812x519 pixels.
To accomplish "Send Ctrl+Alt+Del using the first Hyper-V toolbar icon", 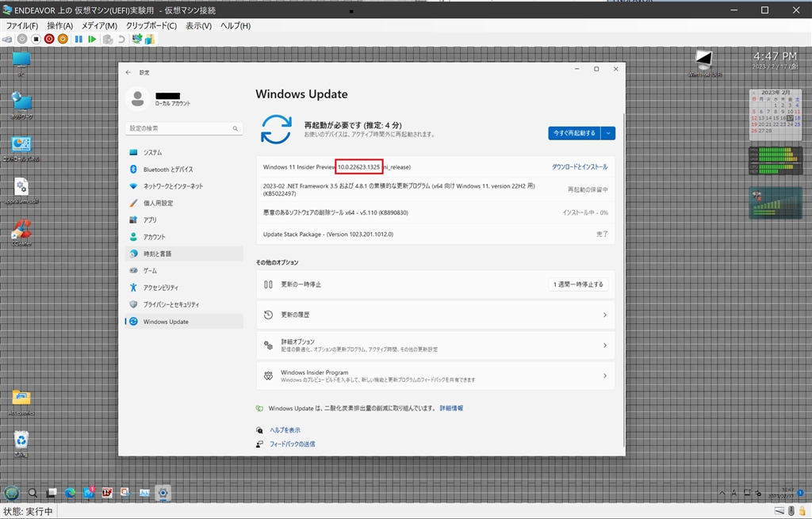I will click(x=7, y=40).
